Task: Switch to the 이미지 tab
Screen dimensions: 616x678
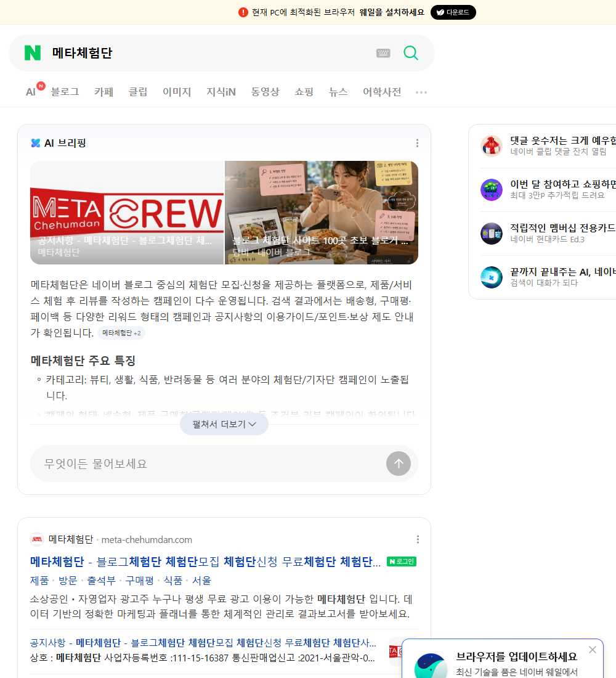Action: [x=177, y=92]
